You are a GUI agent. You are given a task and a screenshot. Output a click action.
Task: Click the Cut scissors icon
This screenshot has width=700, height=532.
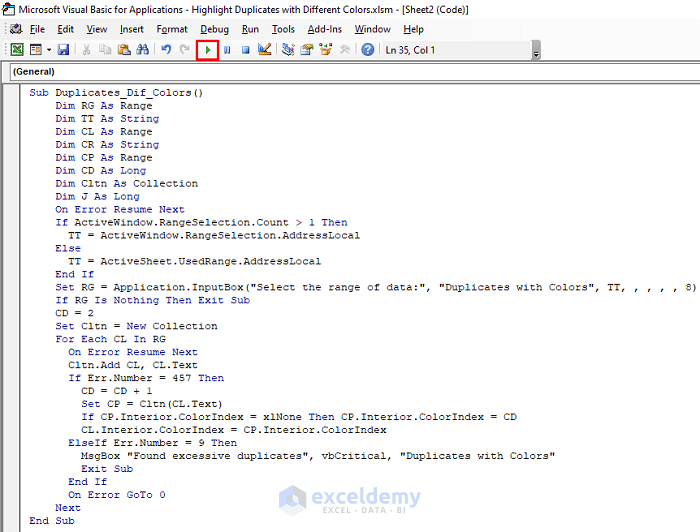tap(87, 50)
